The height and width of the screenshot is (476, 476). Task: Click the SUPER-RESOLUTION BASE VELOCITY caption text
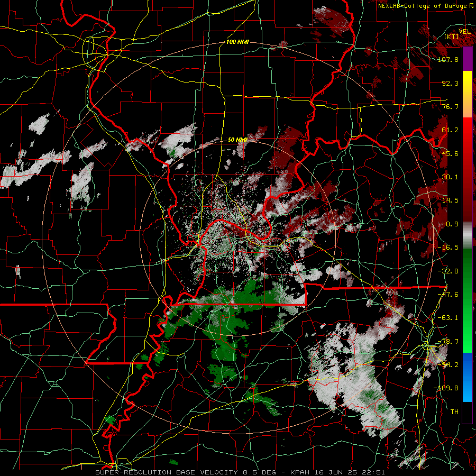click(x=167, y=472)
